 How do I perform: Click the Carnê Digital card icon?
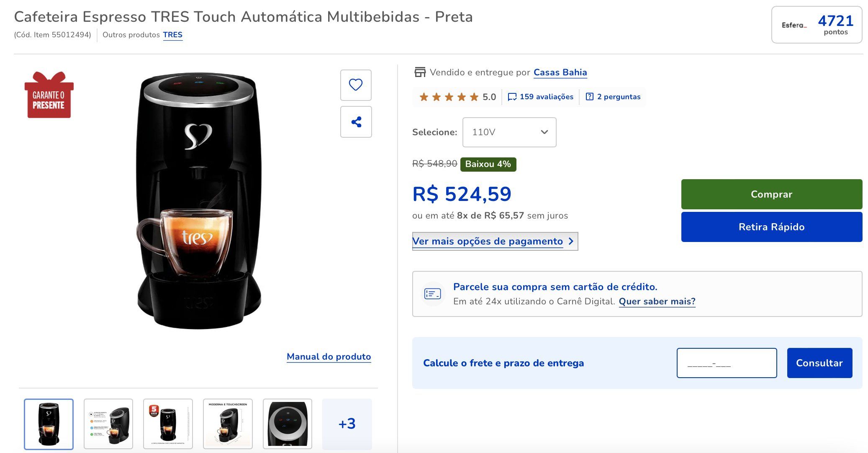click(x=432, y=294)
